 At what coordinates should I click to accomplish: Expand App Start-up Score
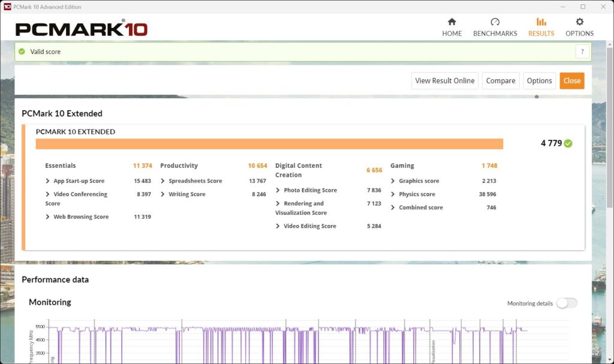click(47, 181)
